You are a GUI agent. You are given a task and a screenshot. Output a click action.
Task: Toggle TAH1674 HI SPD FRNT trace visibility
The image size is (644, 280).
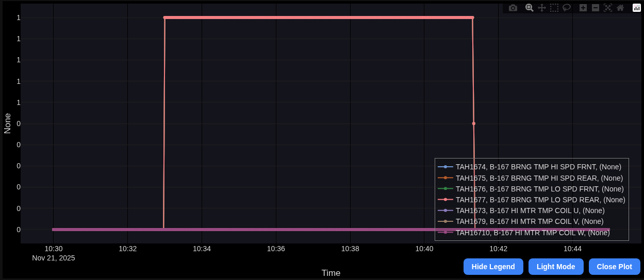click(x=538, y=167)
